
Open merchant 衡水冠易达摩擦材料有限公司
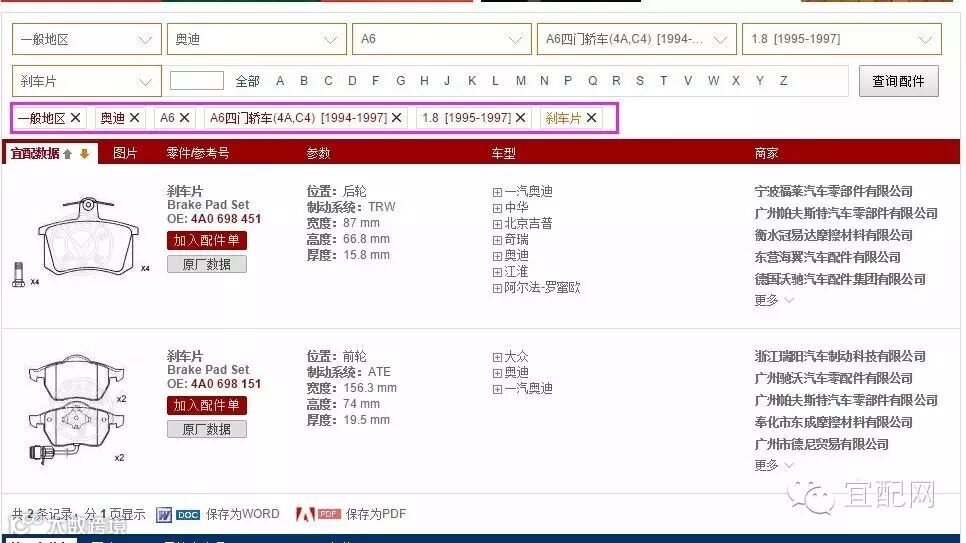click(x=834, y=235)
